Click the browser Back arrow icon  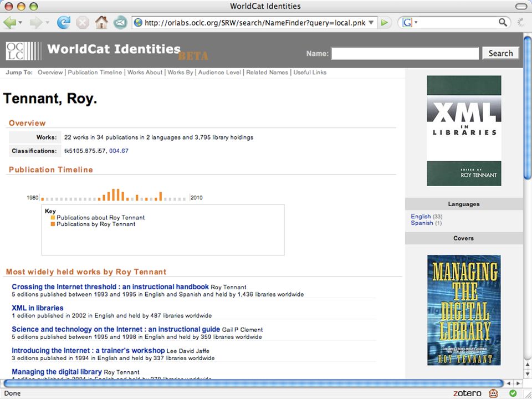pyautogui.click(x=10, y=23)
